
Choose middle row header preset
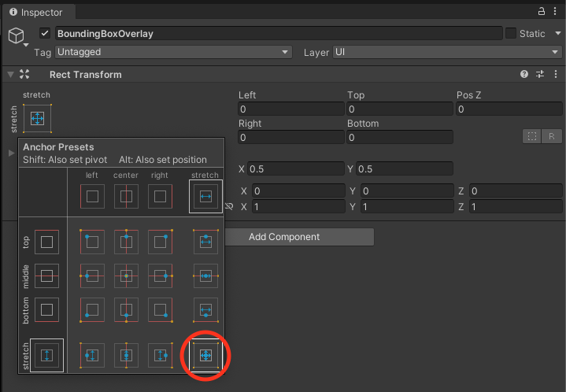pos(46,276)
